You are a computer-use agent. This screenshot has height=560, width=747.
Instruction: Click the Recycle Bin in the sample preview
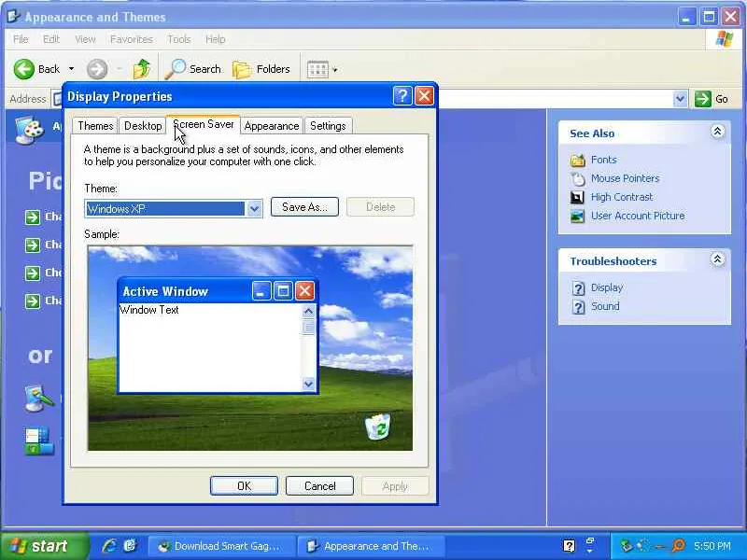tap(377, 427)
